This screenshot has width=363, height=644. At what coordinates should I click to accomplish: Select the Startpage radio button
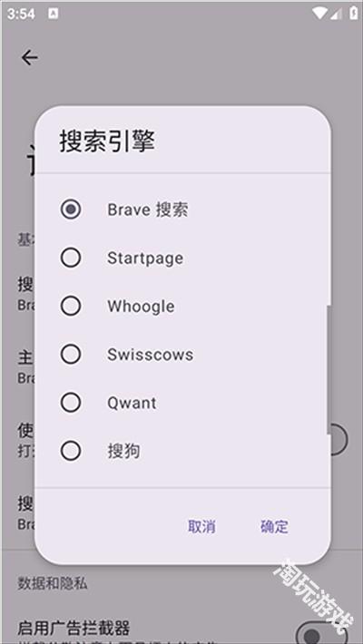coord(71,258)
